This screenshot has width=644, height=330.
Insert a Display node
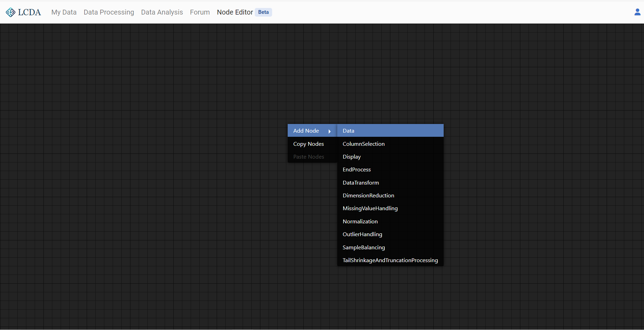(351, 157)
